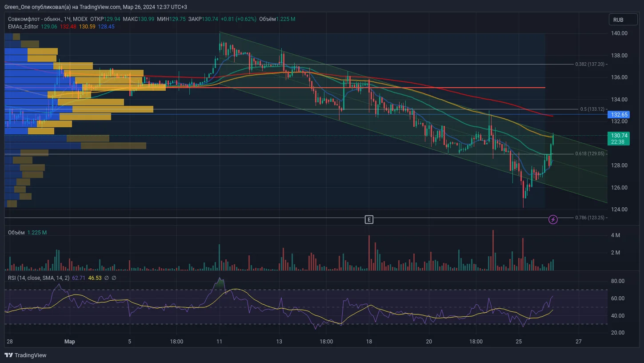This screenshot has width=644, height=363.
Task: Click the ЗАКР close value in top legend
Action: pyautogui.click(x=203, y=19)
